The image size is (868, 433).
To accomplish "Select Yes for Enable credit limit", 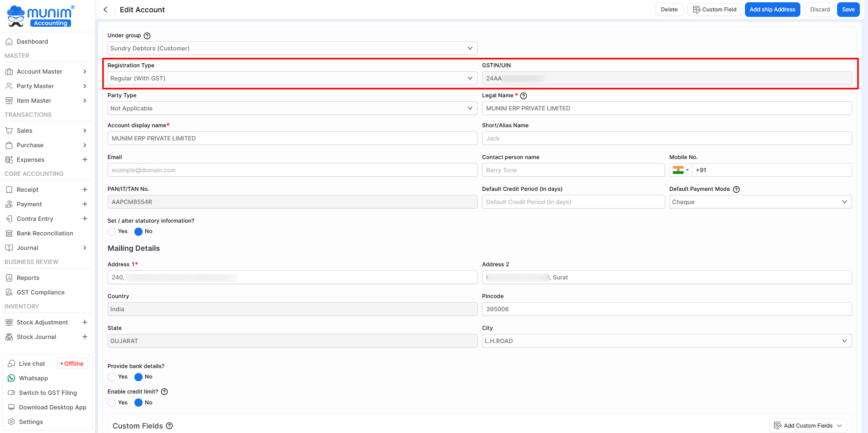I will (x=112, y=403).
